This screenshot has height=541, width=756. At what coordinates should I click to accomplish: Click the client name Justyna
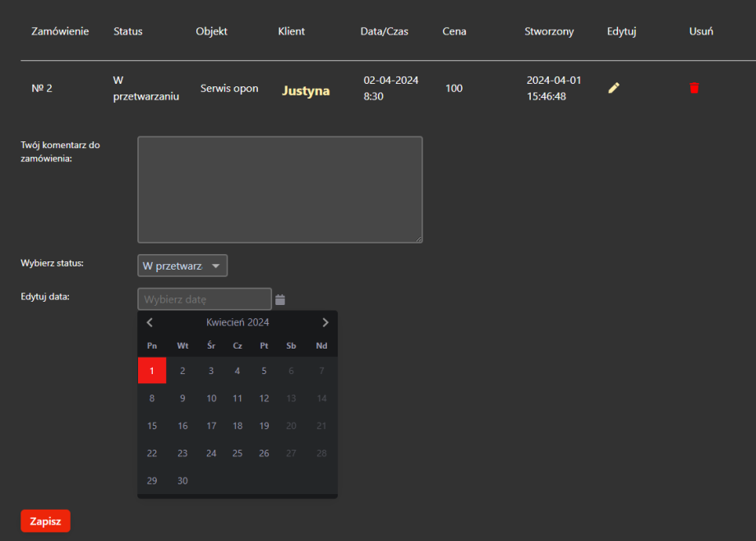click(x=306, y=90)
